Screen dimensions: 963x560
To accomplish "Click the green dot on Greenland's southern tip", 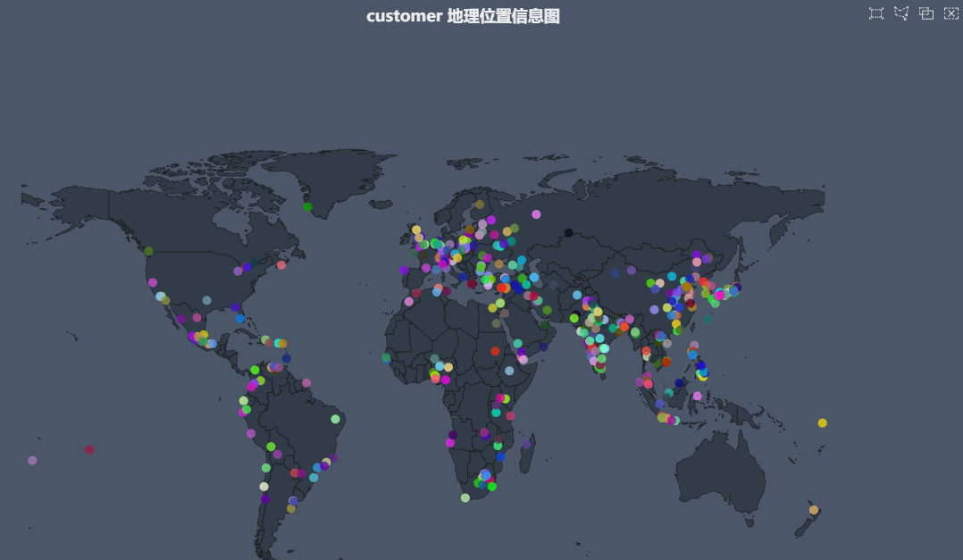I will click(308, 207).
